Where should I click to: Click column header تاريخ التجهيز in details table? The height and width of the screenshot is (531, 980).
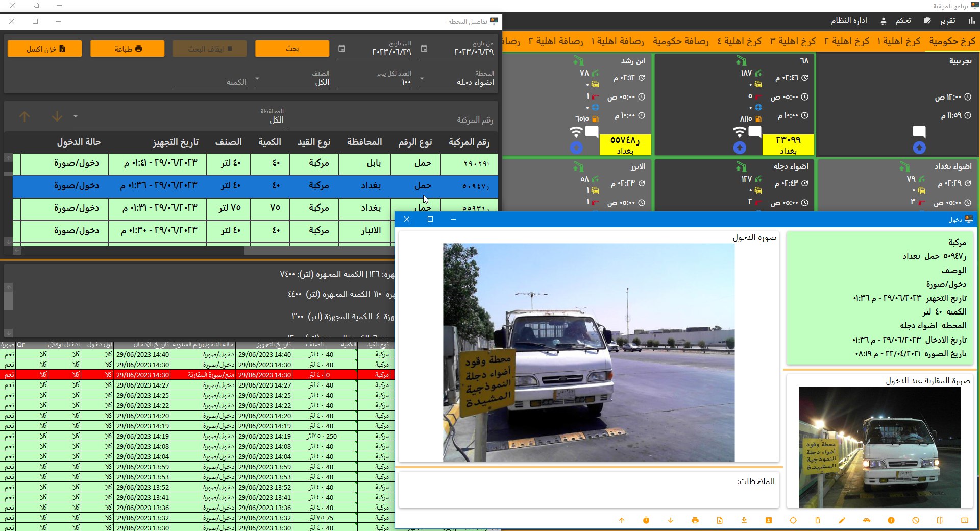point(176,142)
